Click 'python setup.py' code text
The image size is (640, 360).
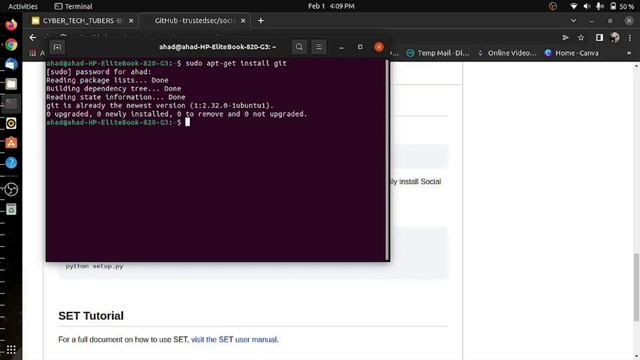click(94, 266)
